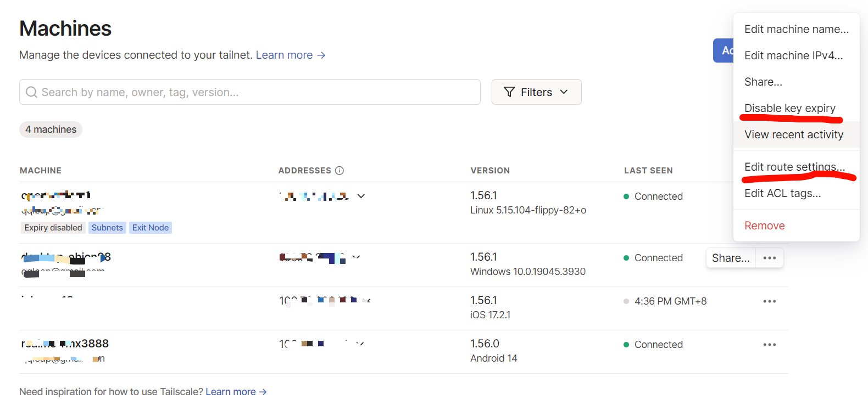The height and width of the screenshot is (405, 868).
Task: Select Edit machine name menu option
Action: [796, 29]
